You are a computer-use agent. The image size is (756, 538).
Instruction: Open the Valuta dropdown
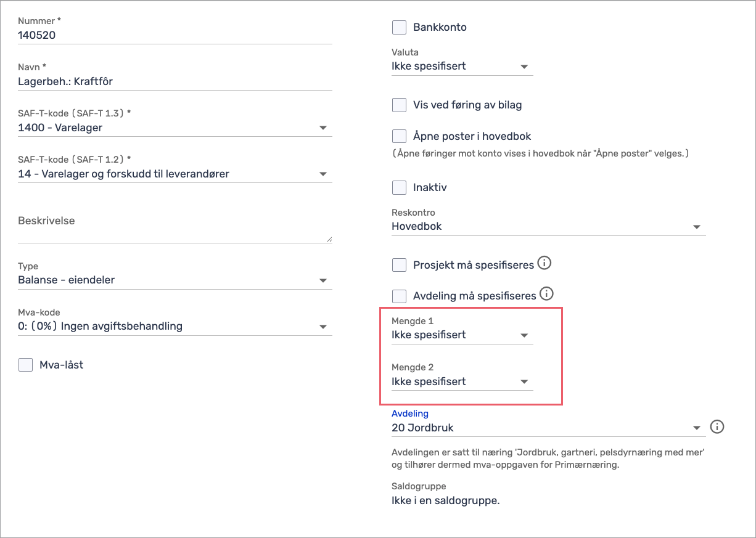tap(462, 67)
